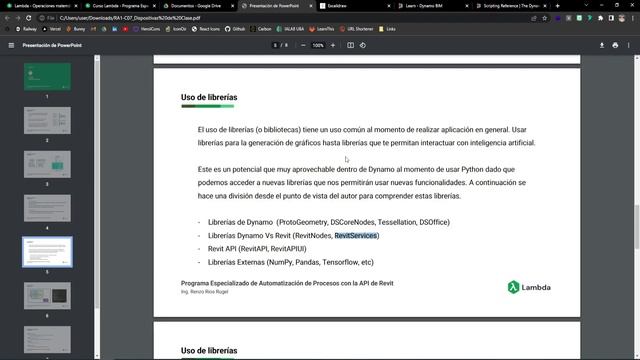Expand the Links bookmarks folder

[x=387, y=29]
